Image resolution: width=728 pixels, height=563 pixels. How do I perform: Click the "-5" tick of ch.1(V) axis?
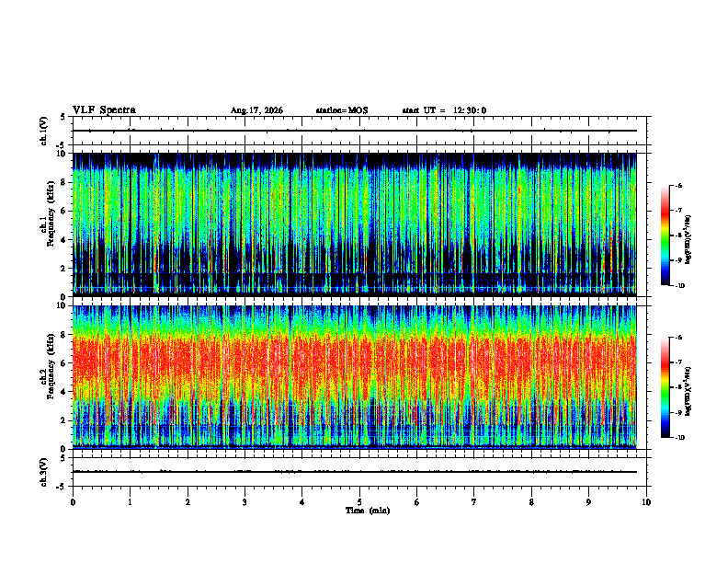tap(63, 145)
